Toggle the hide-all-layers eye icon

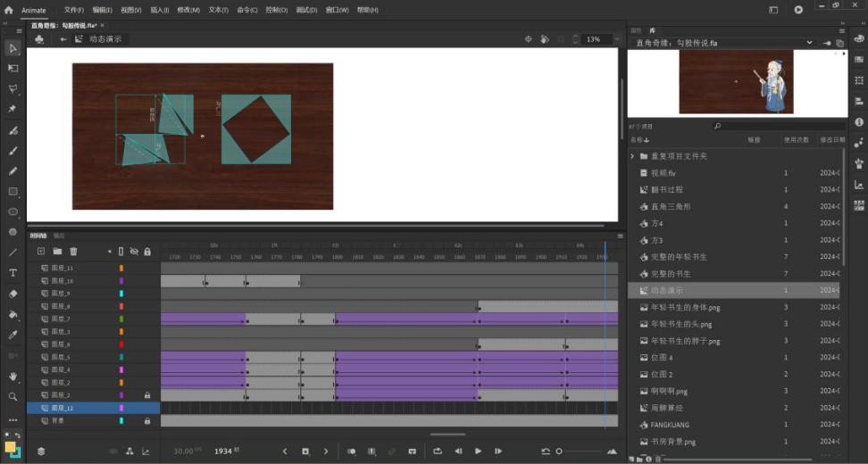[134, 252]
